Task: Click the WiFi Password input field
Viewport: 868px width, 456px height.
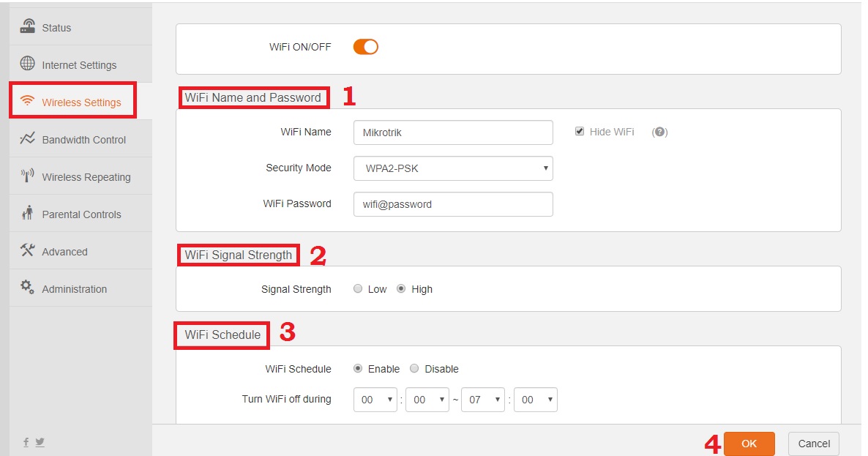Action: click(x=453, y=204)
